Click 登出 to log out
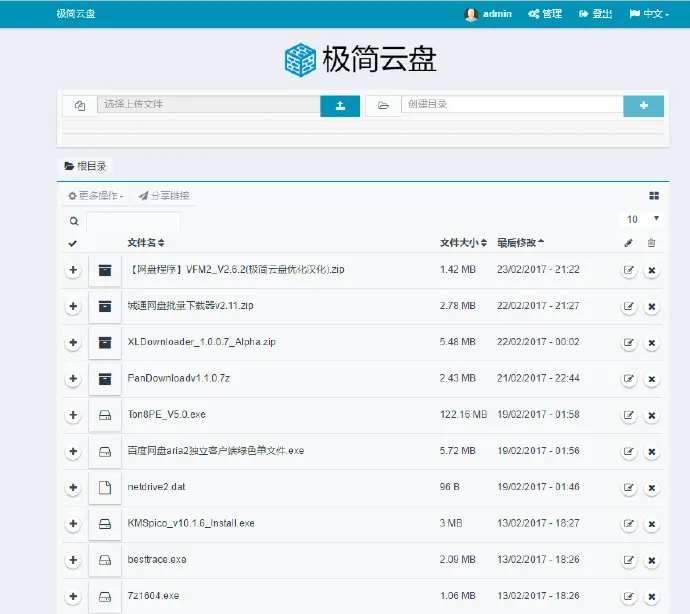The height and width of the screenshot is (614, 690). (595, 14)
